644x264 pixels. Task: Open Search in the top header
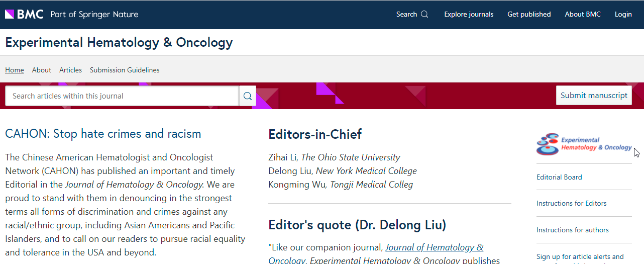(x=412, y=14)
